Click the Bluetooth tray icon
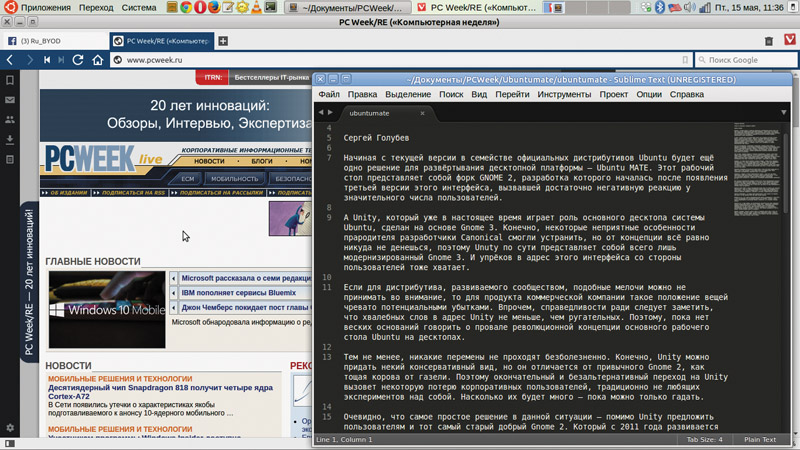This screenshot has width=800, height=450. [660, 7]
